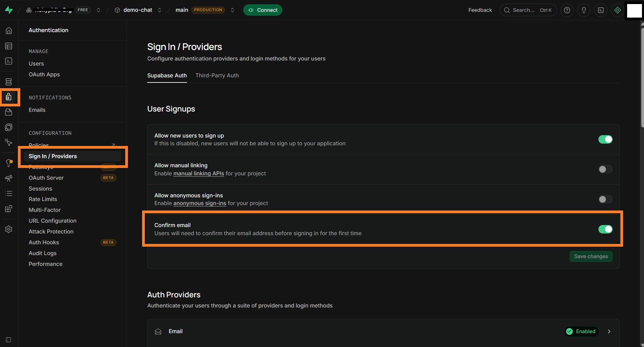Click the Save changes button
644x347 pixels.
[591, 256]
